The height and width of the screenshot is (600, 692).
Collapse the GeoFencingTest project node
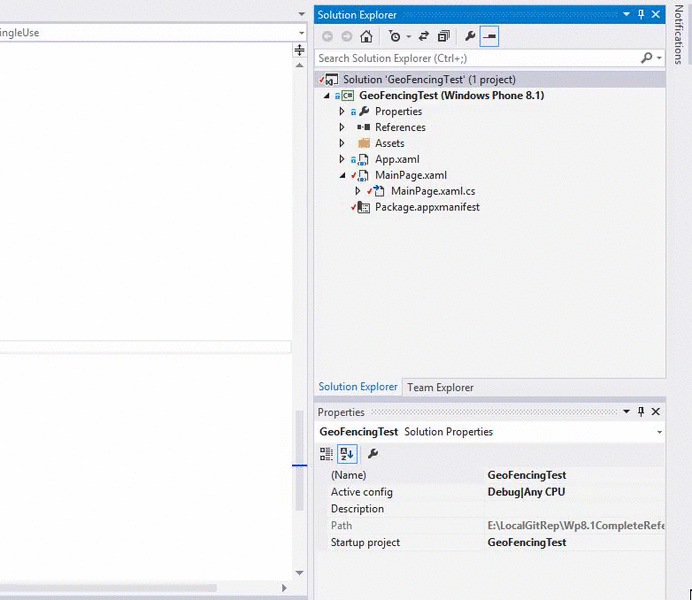coord(327,96)
